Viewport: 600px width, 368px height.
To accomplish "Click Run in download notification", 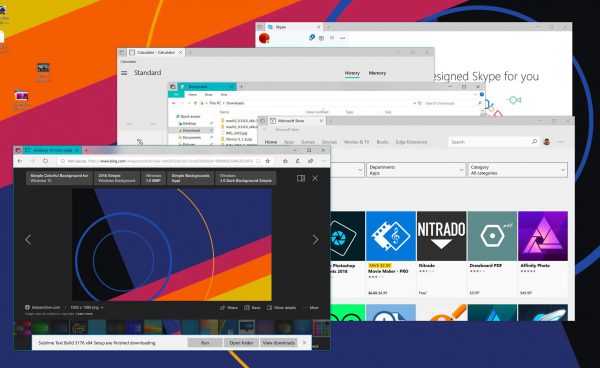I will [x=205, y=343].
